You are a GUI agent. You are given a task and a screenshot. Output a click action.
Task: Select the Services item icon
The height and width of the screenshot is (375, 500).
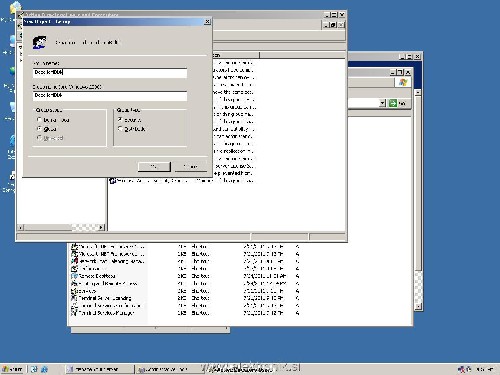coord(74,291)
